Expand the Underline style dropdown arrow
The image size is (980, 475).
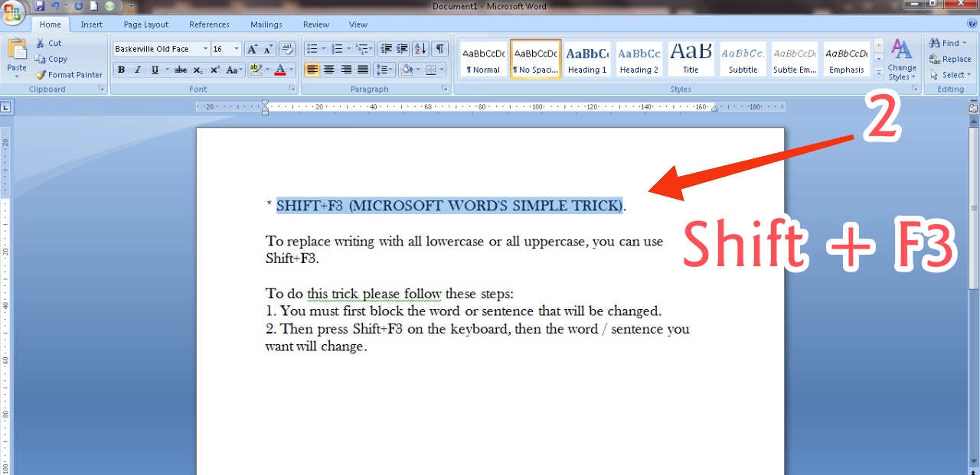coord(167,70)
